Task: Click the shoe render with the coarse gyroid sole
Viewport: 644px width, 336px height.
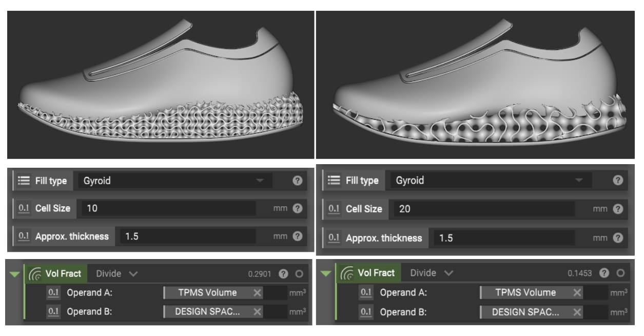Action: click(475, 85)
